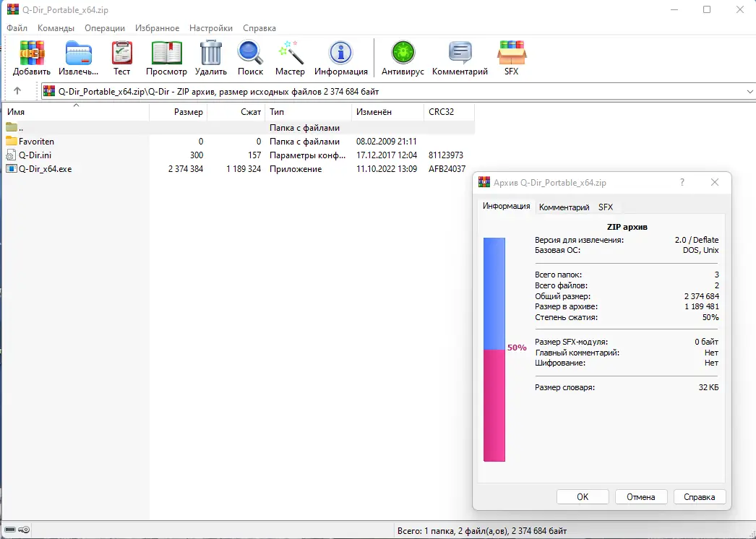Sort by the Размер column header
The width and height of the screenshot is (756, 539).
[x=179, y=112]
